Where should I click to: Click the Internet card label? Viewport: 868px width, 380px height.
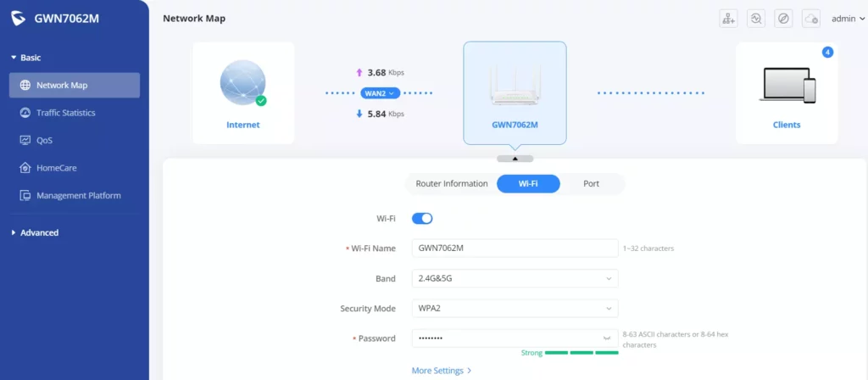click(243, 125)
